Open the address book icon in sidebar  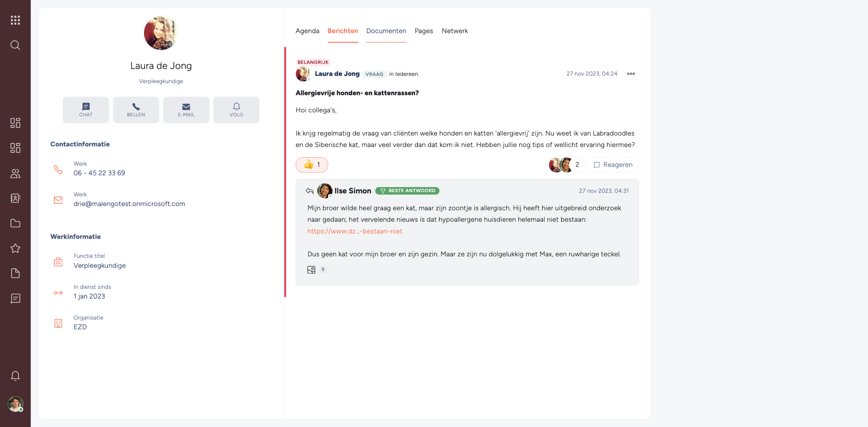(x=15, y=198)
